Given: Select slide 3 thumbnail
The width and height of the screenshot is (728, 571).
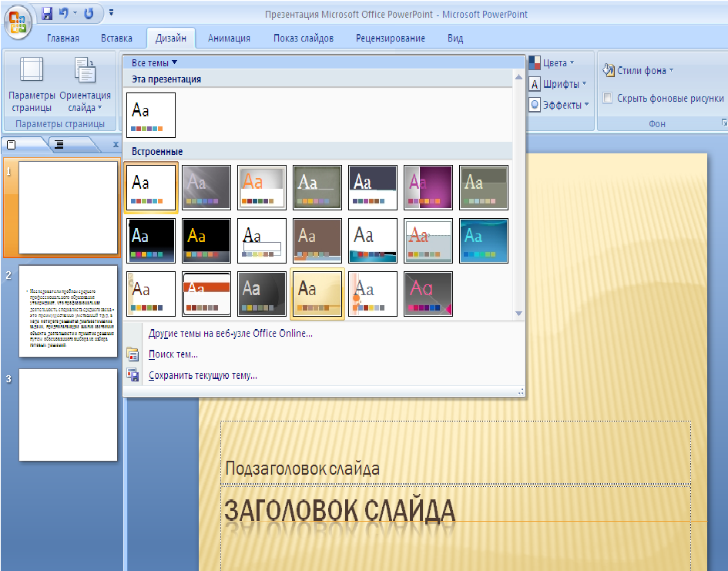Looking at the screenshot, I should (69, 415).
